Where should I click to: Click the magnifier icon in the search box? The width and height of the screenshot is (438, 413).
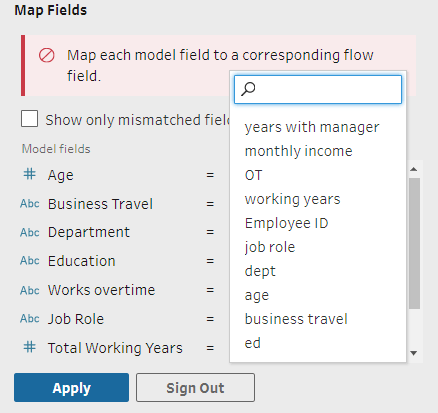click(248, 89)
